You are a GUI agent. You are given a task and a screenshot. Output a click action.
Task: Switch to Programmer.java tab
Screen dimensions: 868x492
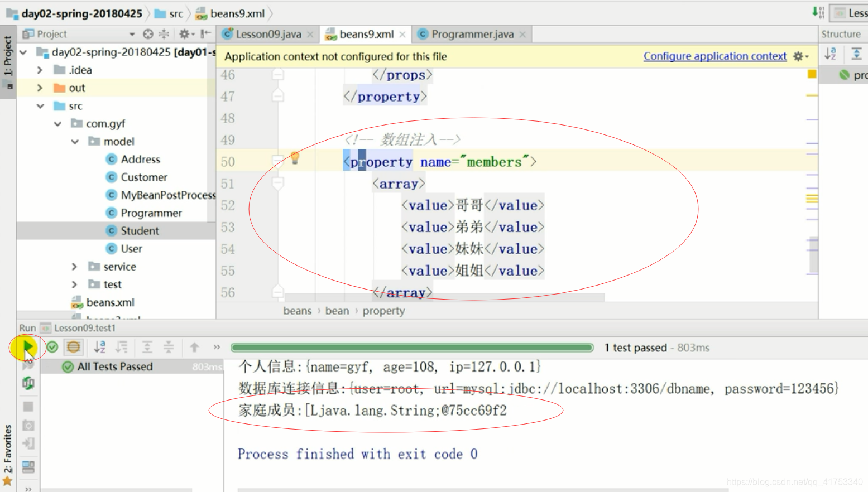click(x=472, y=34)
